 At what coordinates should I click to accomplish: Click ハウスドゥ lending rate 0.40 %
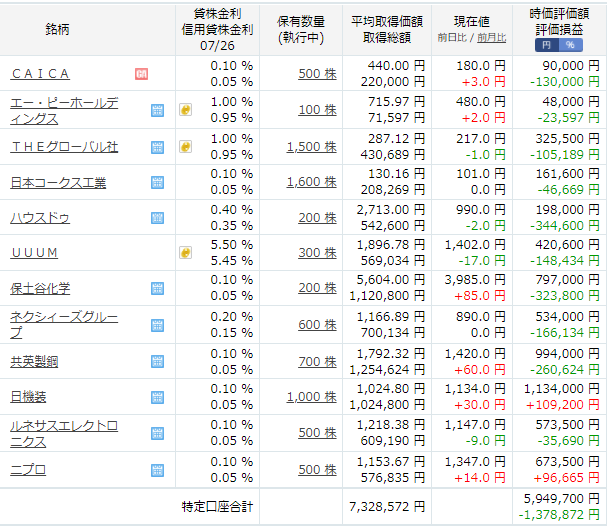(x=232, y=210)
